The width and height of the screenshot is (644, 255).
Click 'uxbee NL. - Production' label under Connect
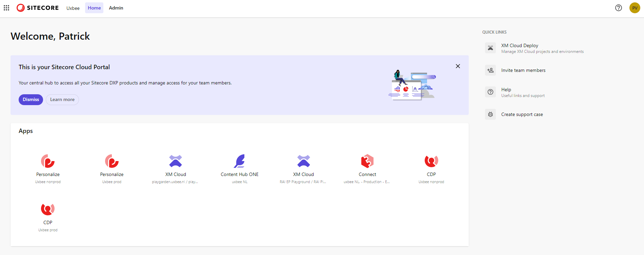point(367,182)
